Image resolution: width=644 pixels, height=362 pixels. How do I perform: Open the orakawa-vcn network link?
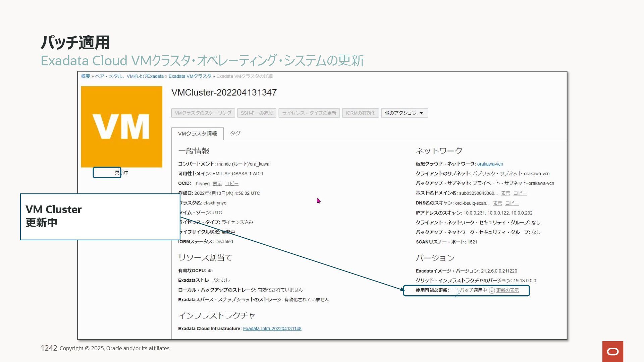[490, 164]
